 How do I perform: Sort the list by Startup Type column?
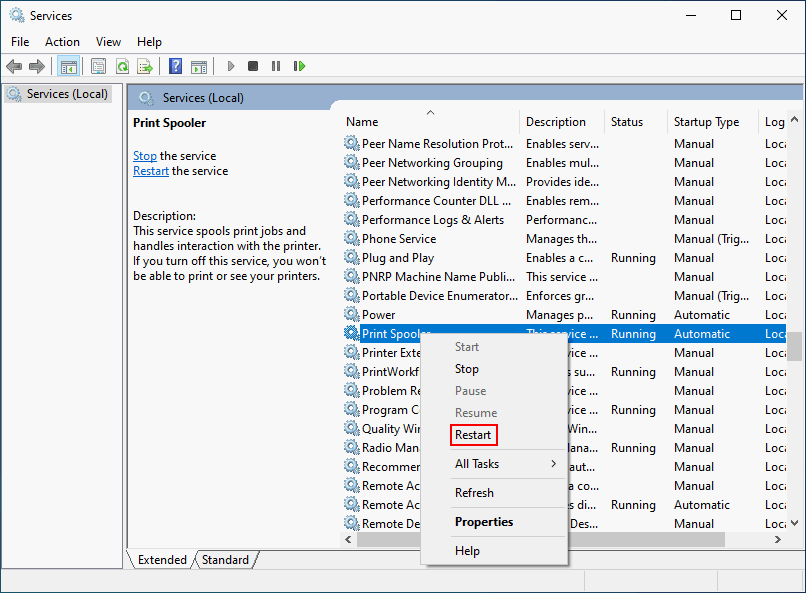[x=706, y=122]
